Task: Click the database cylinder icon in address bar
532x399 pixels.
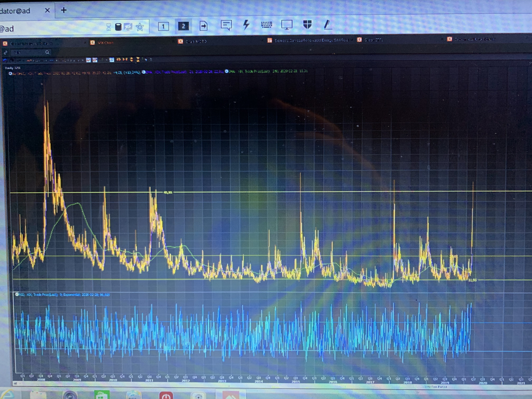Action: pyautogui.click(x=118, y=27)
